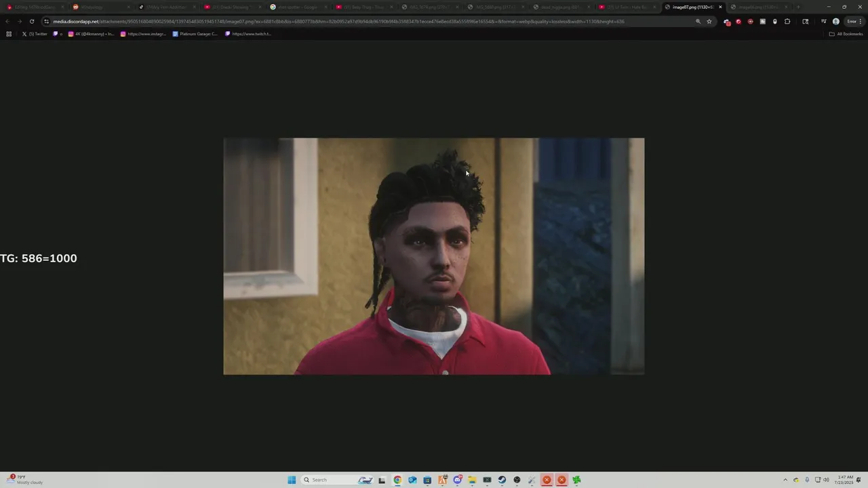The width and height of the screenshot is (868, 488).
Task: Switch to the Editing 147BloodGang tab
Action: 34,7
